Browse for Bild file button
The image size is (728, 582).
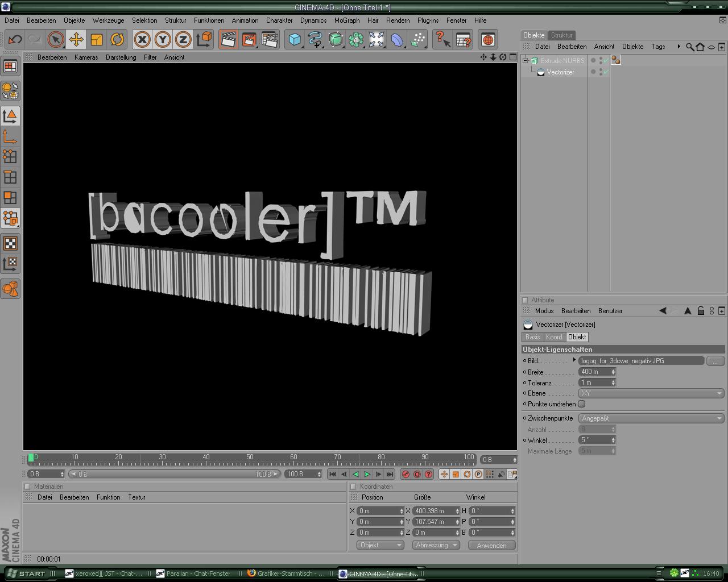(715, 361)
